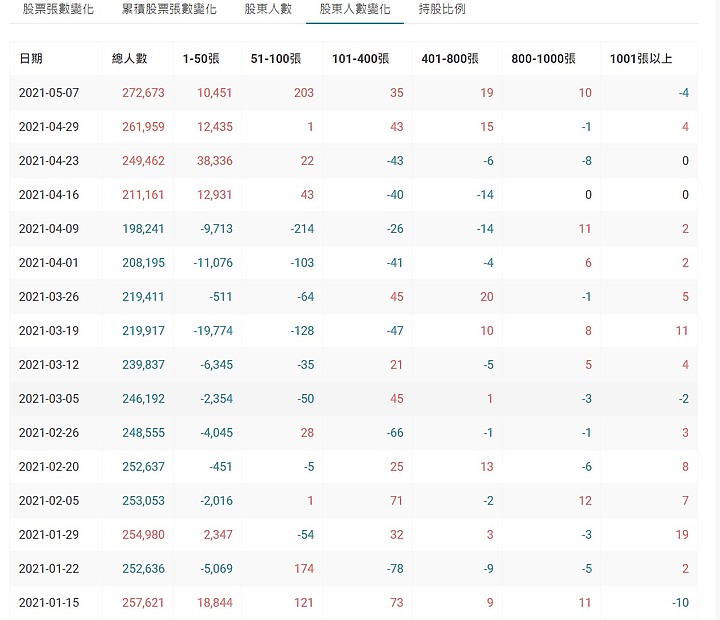Click the total value 252,637
This screenshot has height=620, width=720.
[143, 467]
